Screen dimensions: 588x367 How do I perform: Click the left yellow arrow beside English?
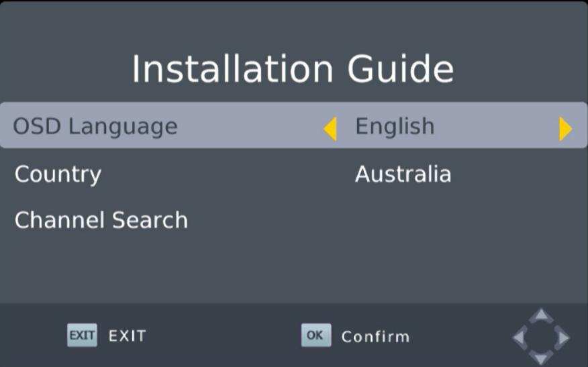[x=330, y=129]
